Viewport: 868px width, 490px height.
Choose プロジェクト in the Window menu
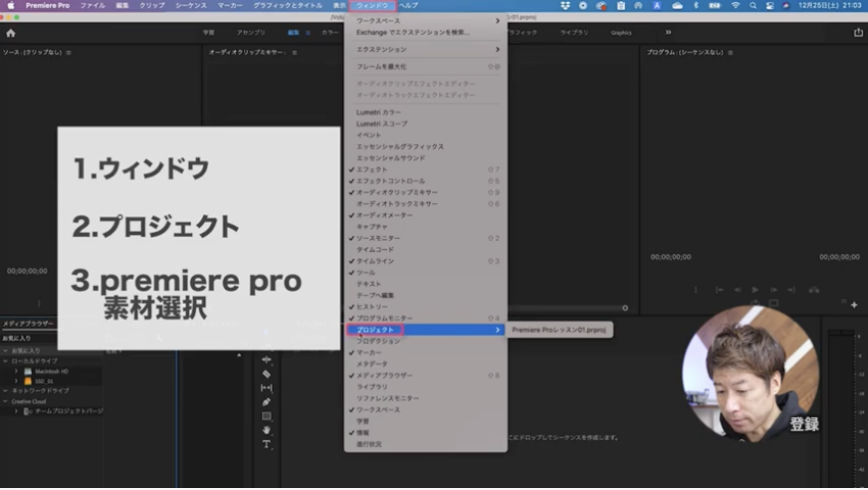[425, 330]
